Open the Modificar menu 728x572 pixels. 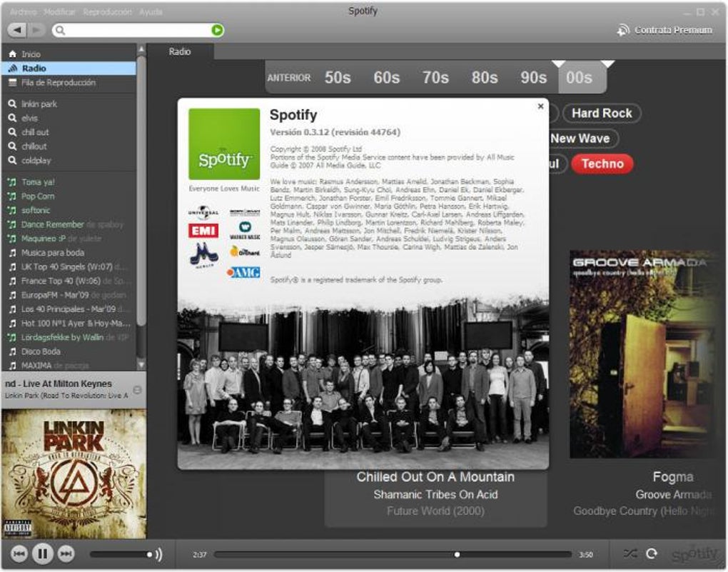click(x=59, y=11)
